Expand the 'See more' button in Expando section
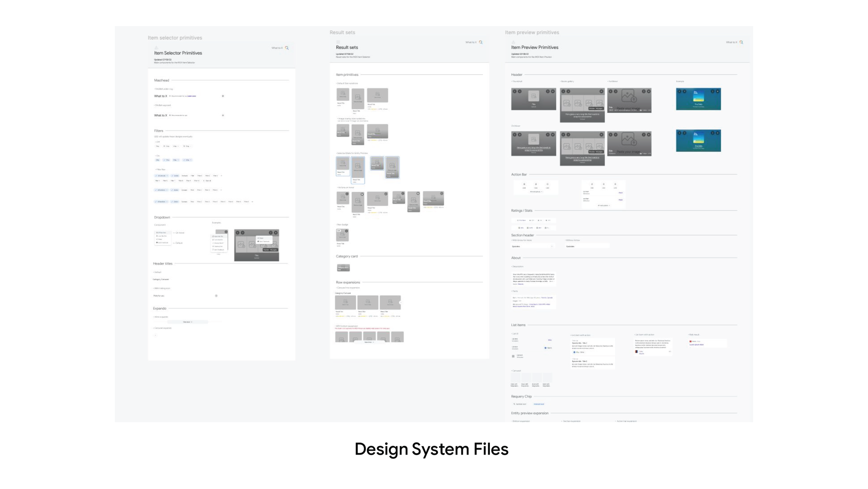 (187, 322)
